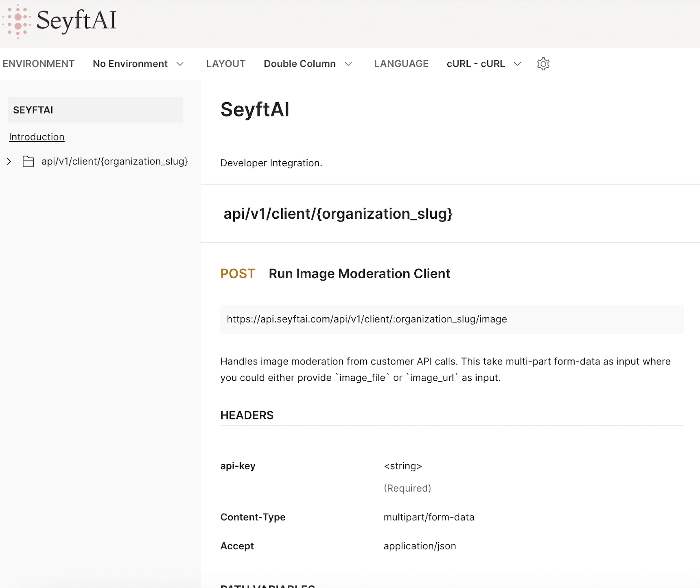Open the settings gear in the toolbar
The height and width of the screenshot is (588, 700).
(543, 64)
